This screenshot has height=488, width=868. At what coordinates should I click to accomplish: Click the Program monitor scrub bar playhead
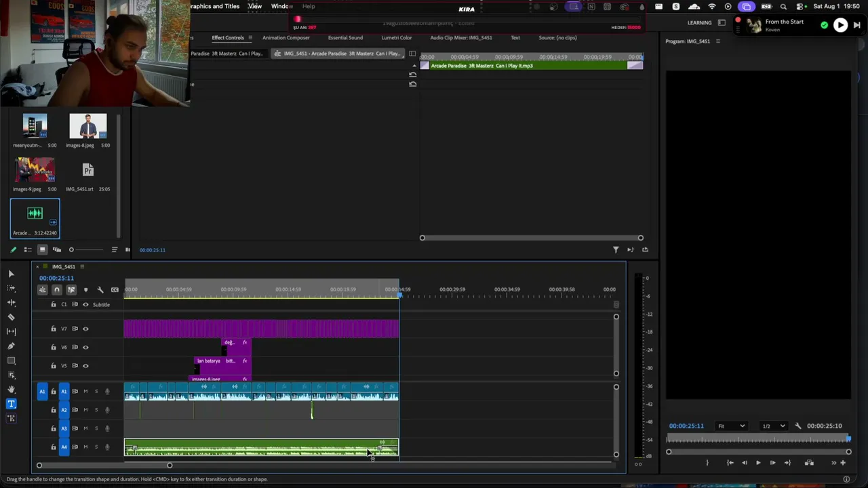tap(848, 439)
